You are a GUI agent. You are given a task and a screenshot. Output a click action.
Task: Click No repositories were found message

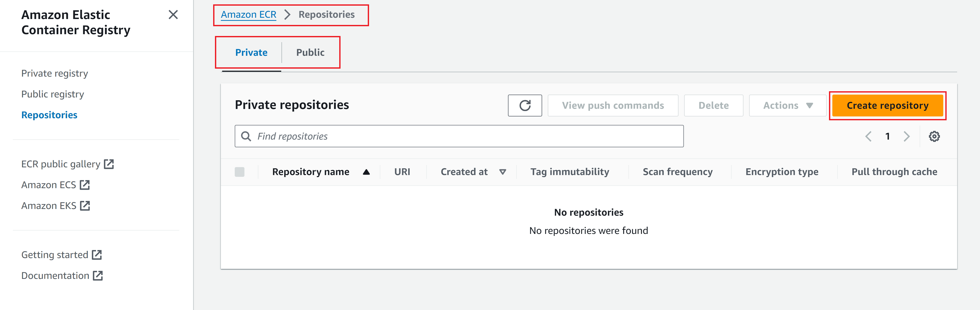click(589, 231)
